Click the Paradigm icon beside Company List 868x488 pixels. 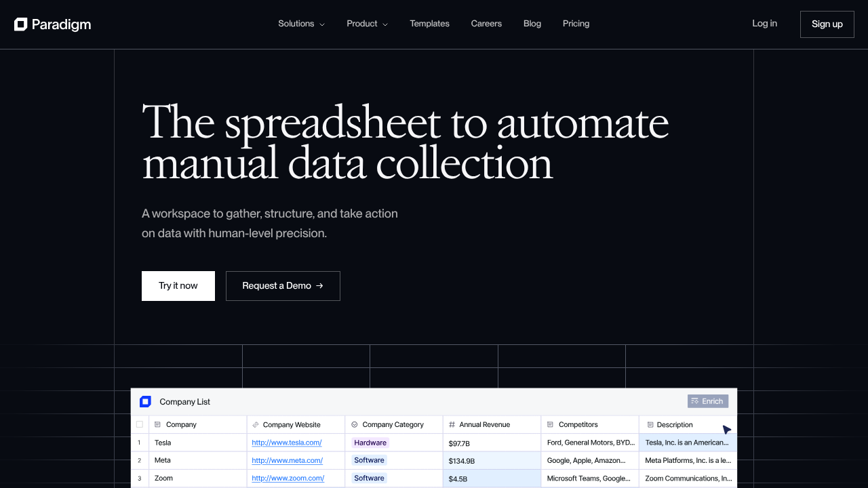pos(145,401)
